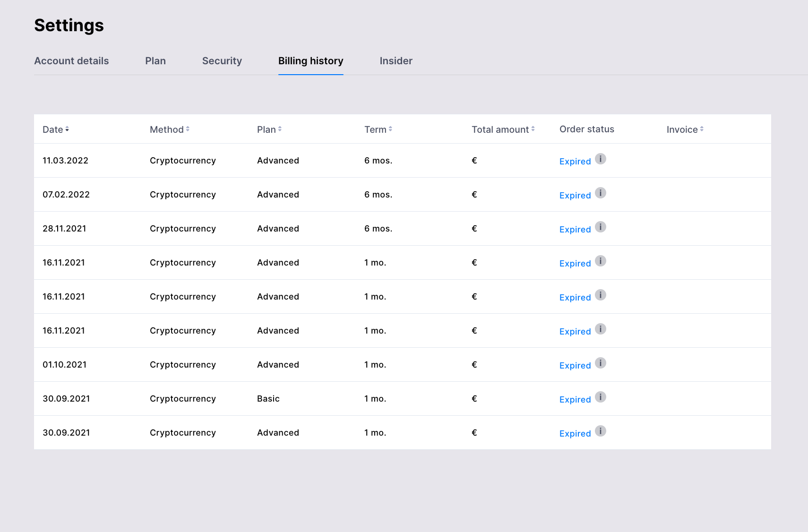Viewport: 808px width, 532px height.
Task: Click Expired status for 07.02.2022 order
Action: coord(575,196)
